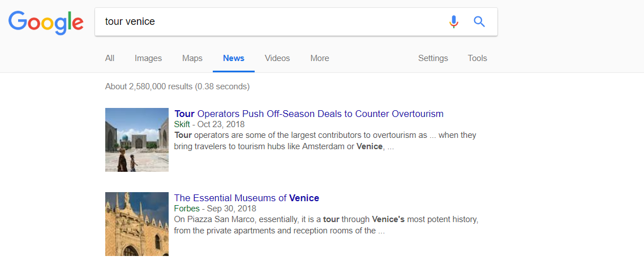Expand the More search categories menu
This screenshot has height=269, width=644.
(x=320, y=58)
